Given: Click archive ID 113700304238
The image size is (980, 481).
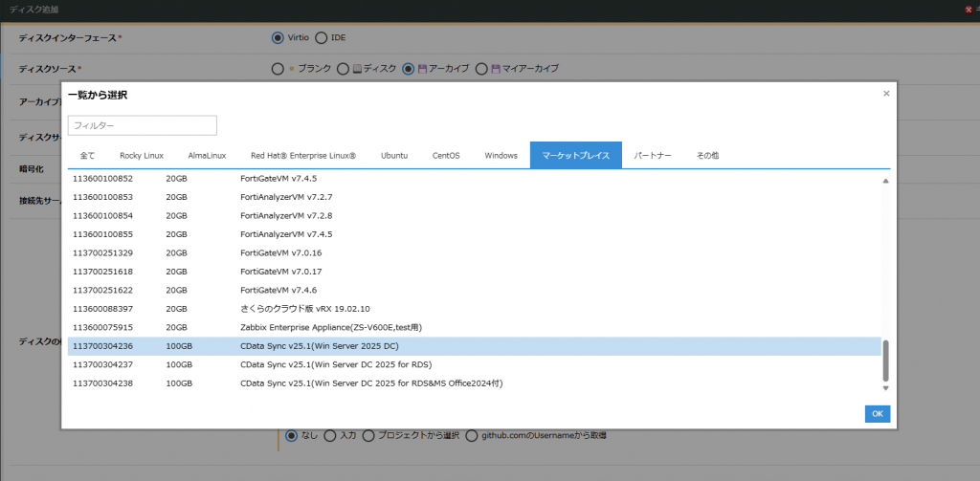Looking at the screenshot, I should click(103, 383).
